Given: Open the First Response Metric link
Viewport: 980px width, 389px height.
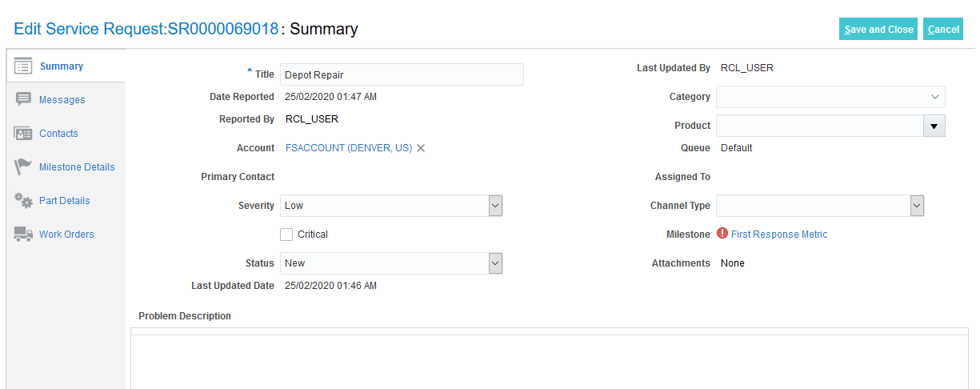Looking at the screenshot, I should coord(779,235).
